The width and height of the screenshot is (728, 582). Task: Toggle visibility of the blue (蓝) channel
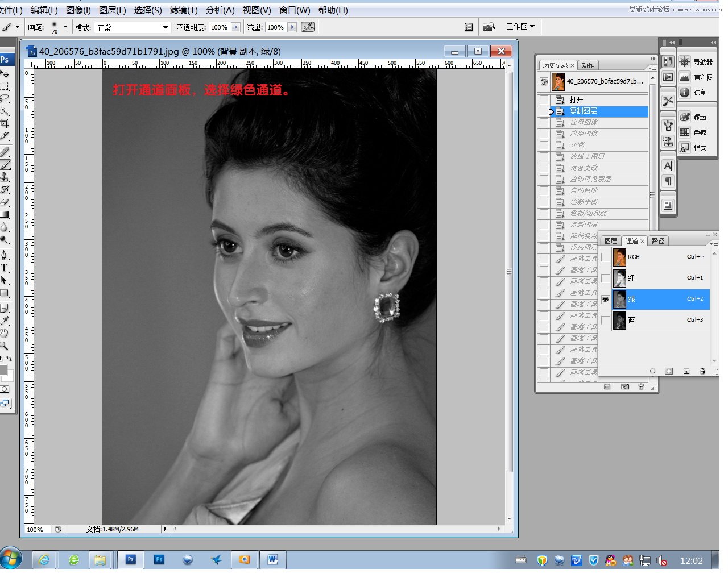click(x=605, y=321)
